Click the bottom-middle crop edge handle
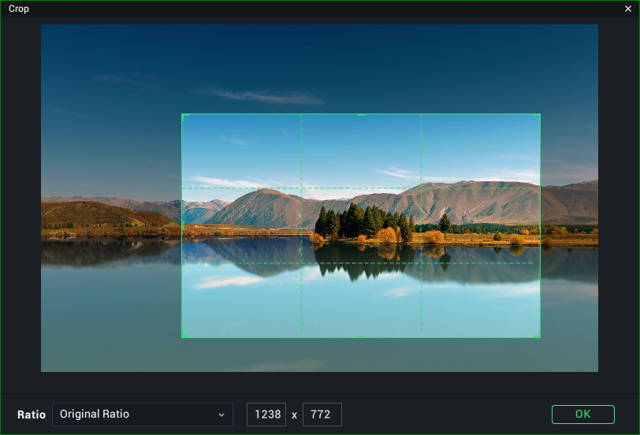Image resolution: width=640 pixels, height=435 pixels. coord(361,337)
